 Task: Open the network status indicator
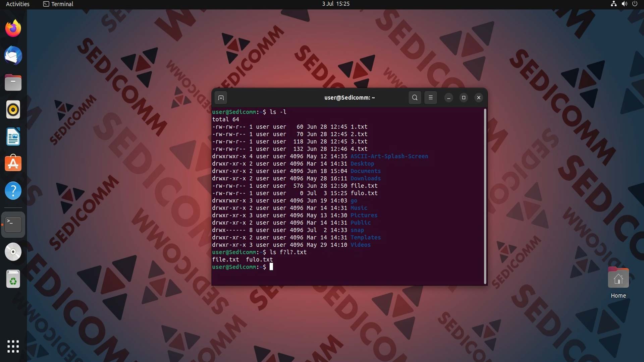[x=613, y=4]
